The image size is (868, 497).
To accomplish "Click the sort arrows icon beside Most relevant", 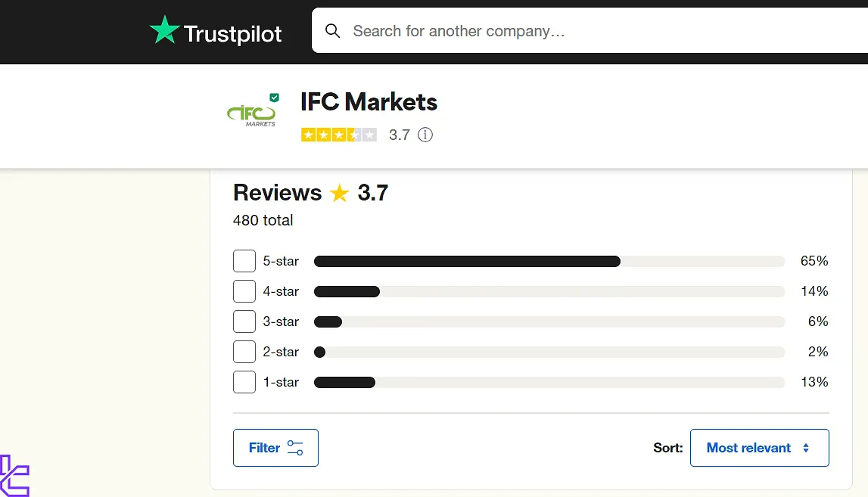I will tap(804, 447).
